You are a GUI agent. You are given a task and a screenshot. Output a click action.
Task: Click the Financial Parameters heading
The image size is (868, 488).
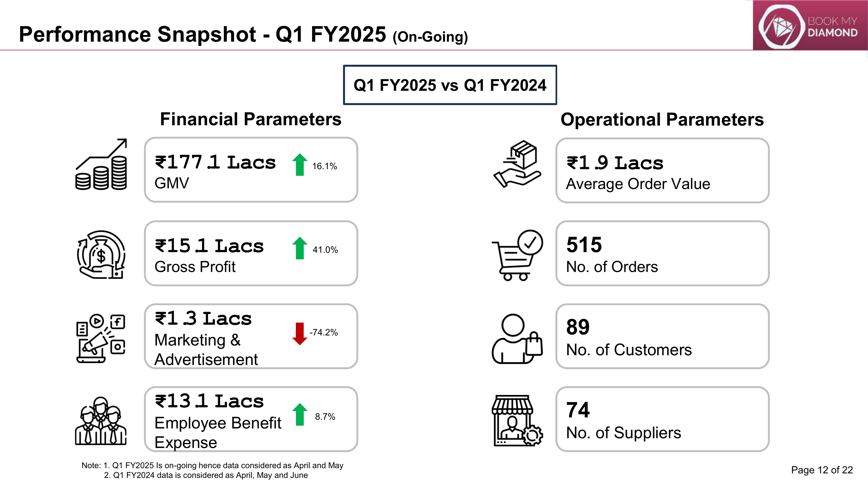[x=251, y=119]
